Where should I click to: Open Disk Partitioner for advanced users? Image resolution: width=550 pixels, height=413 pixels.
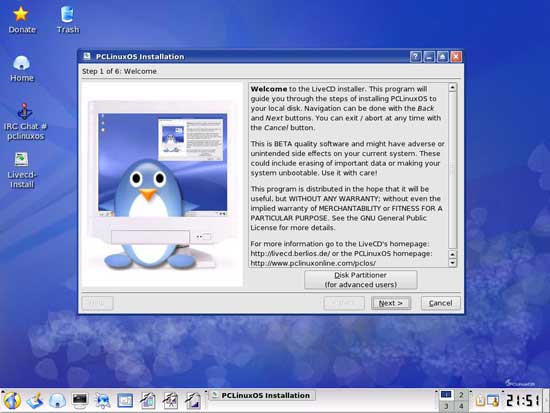(x=361, y=280)
